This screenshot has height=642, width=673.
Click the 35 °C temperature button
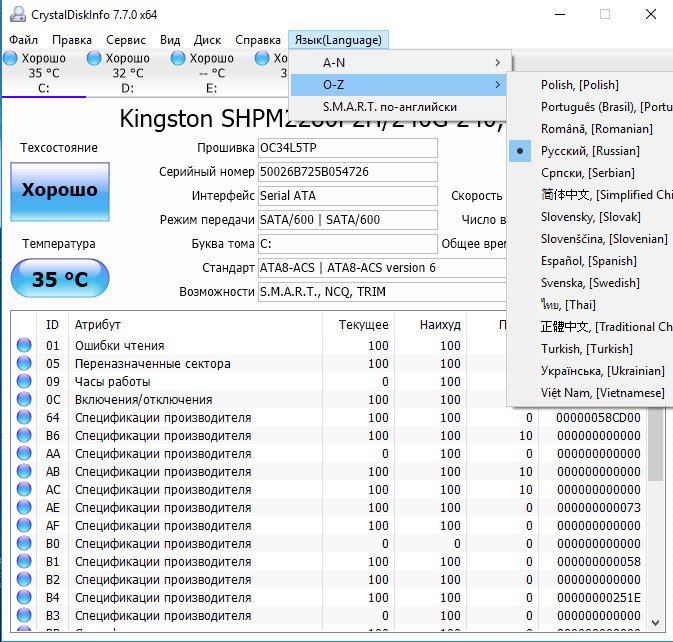pos(60,278)
